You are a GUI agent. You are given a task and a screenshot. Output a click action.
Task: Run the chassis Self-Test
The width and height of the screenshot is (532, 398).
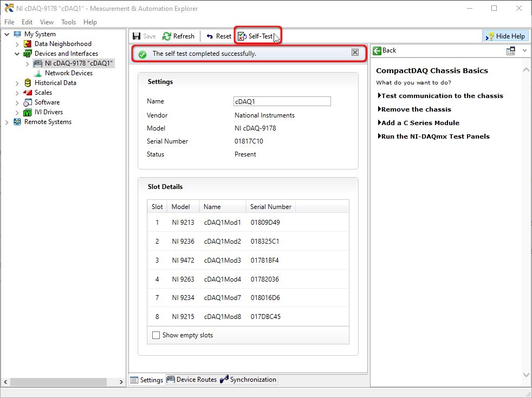click(x=256, y=36)
